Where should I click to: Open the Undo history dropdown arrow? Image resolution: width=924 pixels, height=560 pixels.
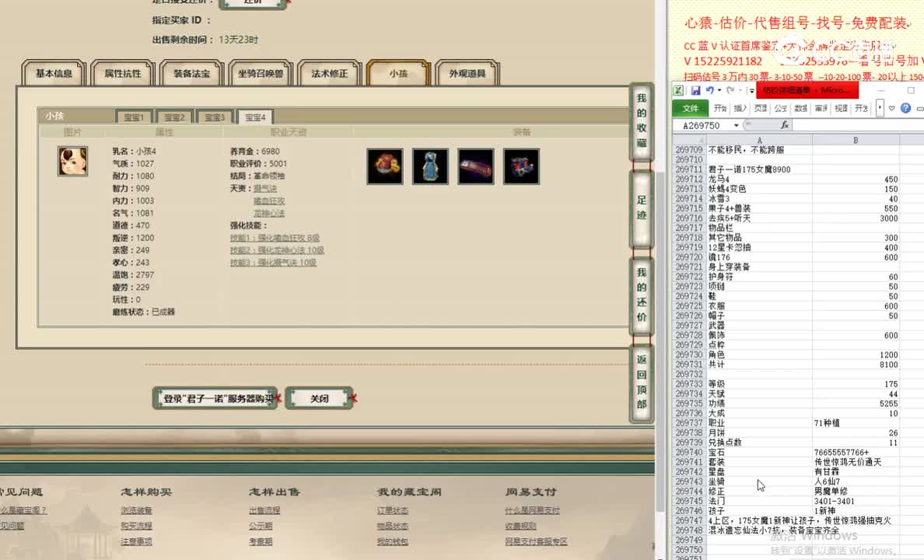(719, 90)
